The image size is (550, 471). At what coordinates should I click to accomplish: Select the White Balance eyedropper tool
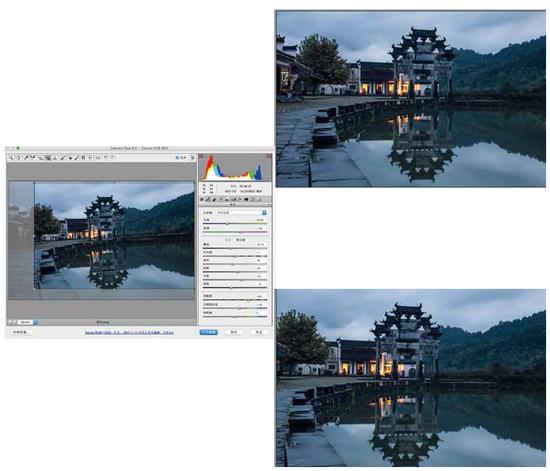(x=26, y=158)
